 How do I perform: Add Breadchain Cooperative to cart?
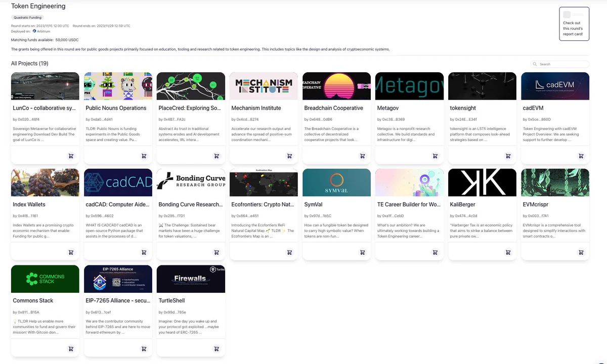point(362,156)
